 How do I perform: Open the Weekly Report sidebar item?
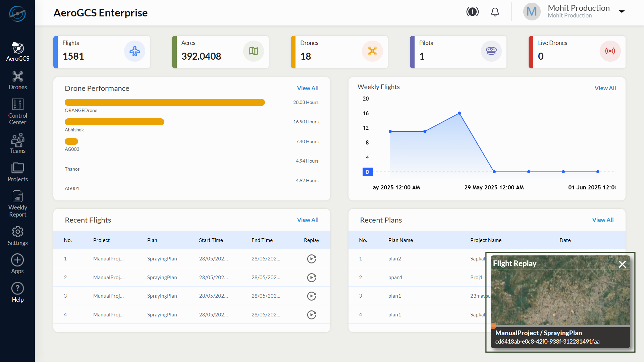click(x=17, y=204)
